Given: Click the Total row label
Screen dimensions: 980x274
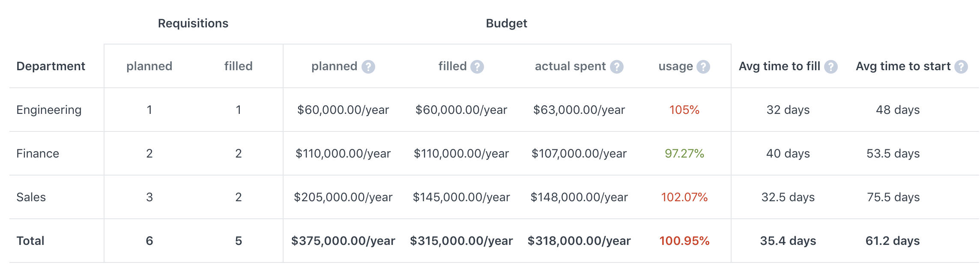Looking at the screenshot, I should [30, 241].
